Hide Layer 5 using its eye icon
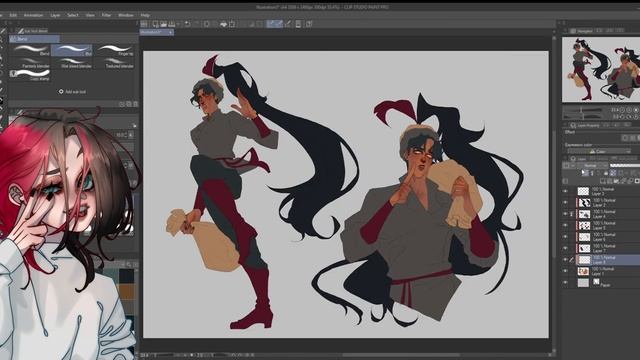 pyautogui.click(x=565, y=225)
